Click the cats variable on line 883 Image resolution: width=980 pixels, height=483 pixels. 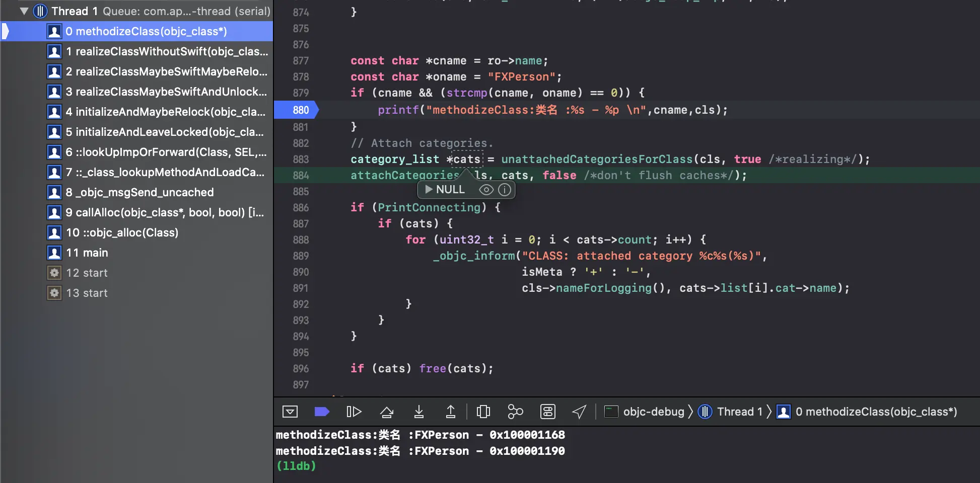[x=467, y=159]
